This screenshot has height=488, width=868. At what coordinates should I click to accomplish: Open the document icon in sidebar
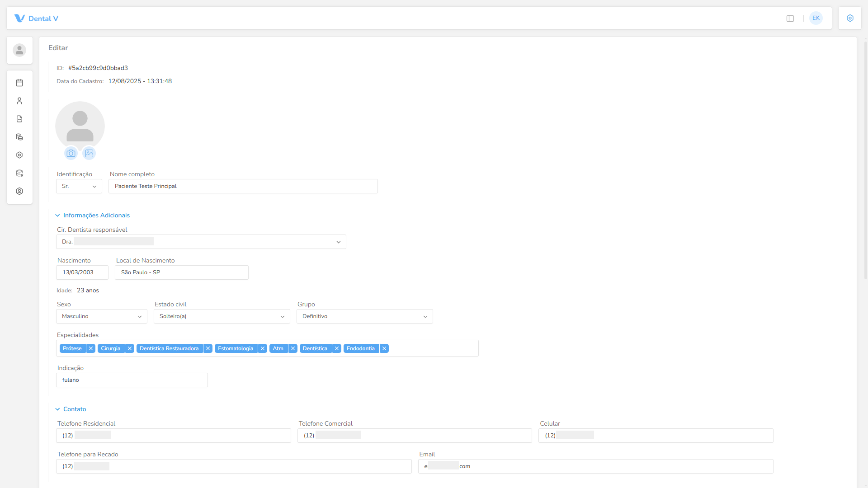click(x=19, y=119)
